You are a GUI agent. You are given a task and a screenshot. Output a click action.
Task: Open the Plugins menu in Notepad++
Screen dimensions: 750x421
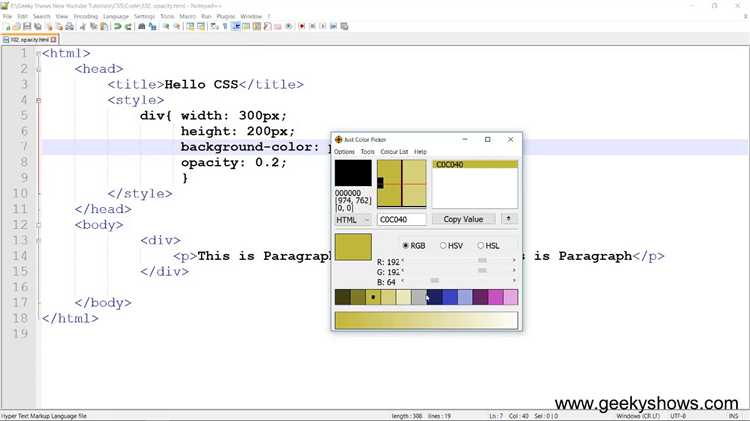coord(227,17)
